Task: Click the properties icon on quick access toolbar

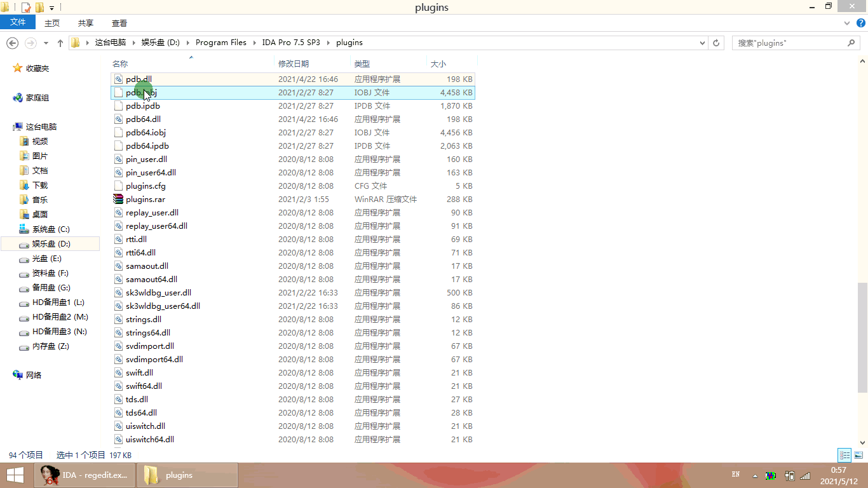Action: point(25,7)
